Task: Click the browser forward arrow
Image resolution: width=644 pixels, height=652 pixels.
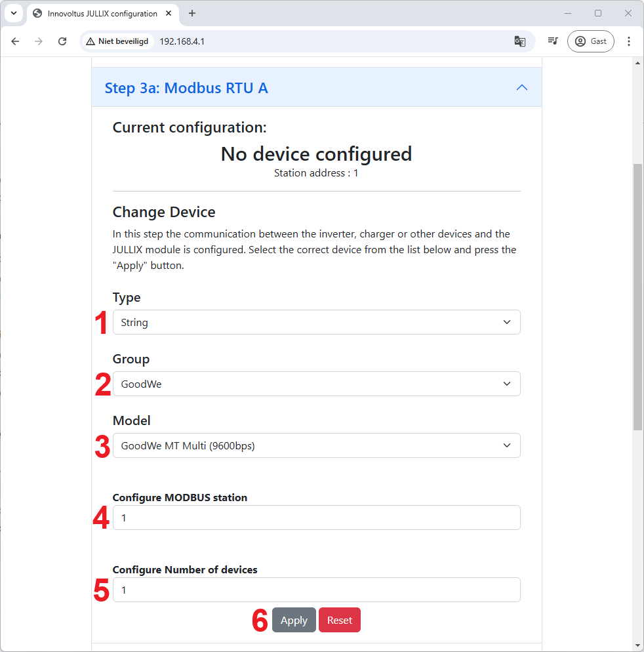Action: click(x=39, y=41)
